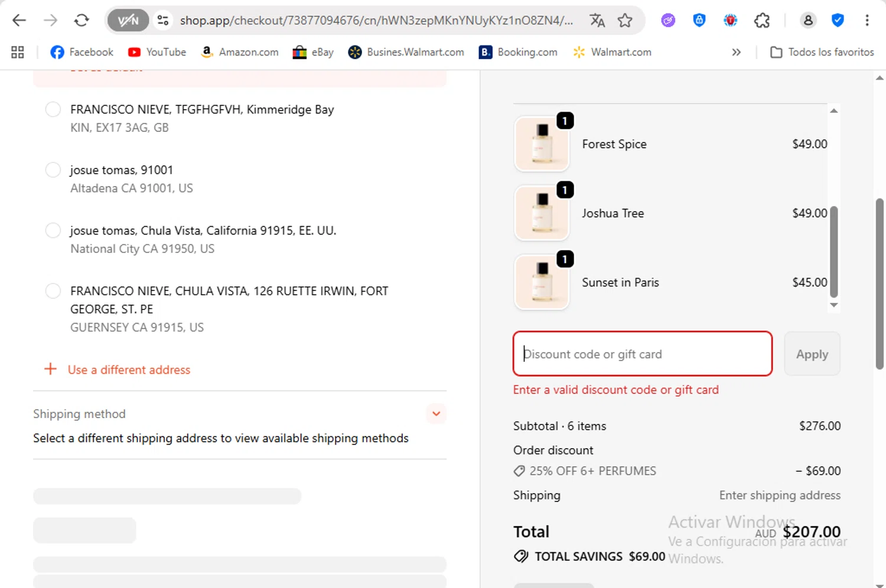Screen dimensions: 886x588
Task: Click item list scroll down arrow
Action: coord(834,305)
